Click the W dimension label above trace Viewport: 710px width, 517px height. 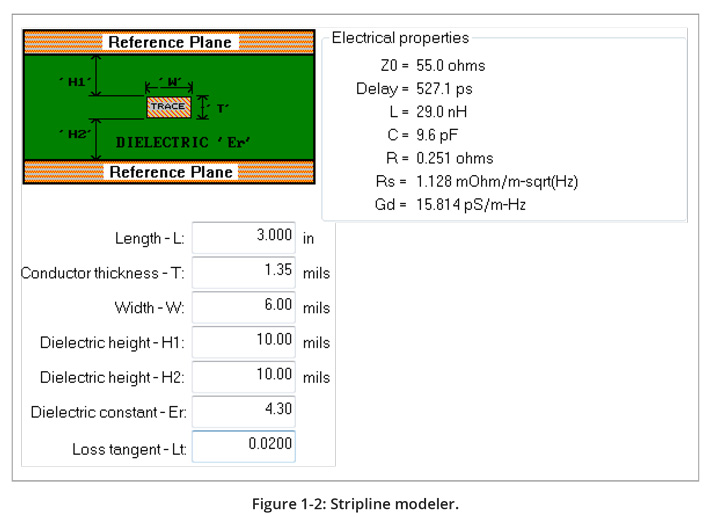point(171,82)
